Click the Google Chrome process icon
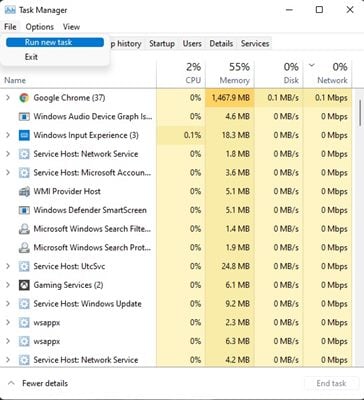Screen dimensions: 364x400 [24, 98]
